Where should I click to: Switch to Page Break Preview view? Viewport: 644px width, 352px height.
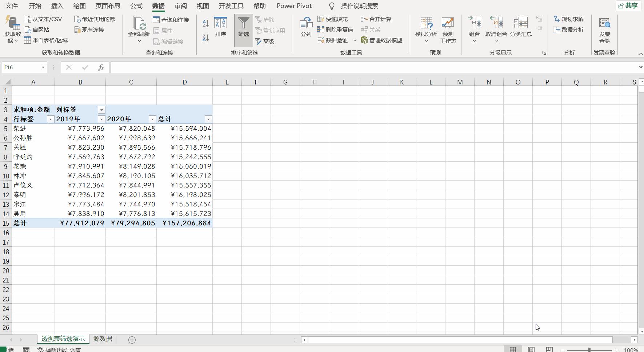(x=549, y=349)
